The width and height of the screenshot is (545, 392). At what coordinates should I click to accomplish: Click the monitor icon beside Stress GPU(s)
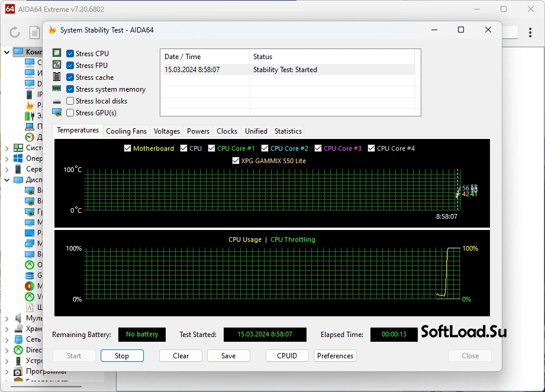pos(57,112)
